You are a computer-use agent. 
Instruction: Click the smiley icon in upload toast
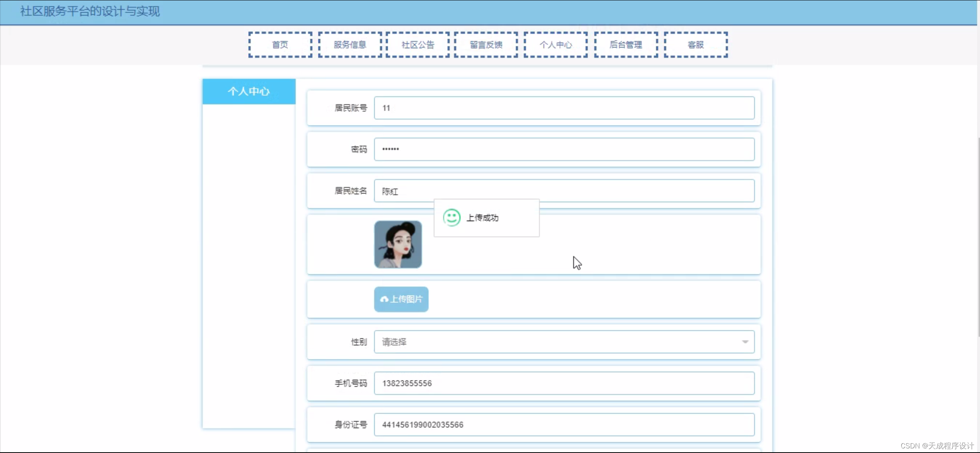coord(451,218)
